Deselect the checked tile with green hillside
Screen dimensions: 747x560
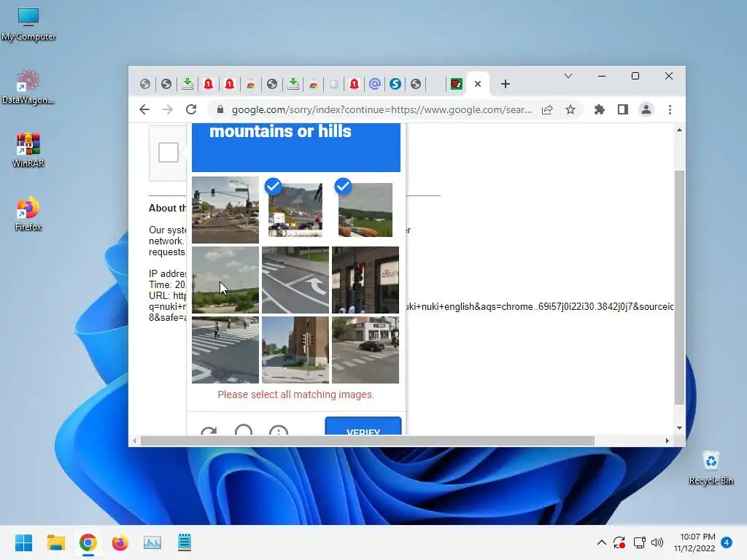tap(365, 210)
